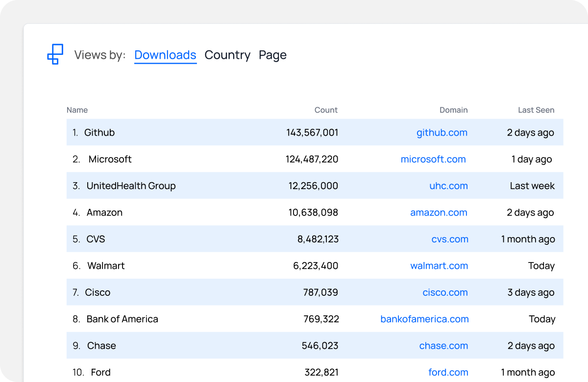Viewport: 588px width, 382px height.
Task: Click the Domain column header
Action: 453,110
